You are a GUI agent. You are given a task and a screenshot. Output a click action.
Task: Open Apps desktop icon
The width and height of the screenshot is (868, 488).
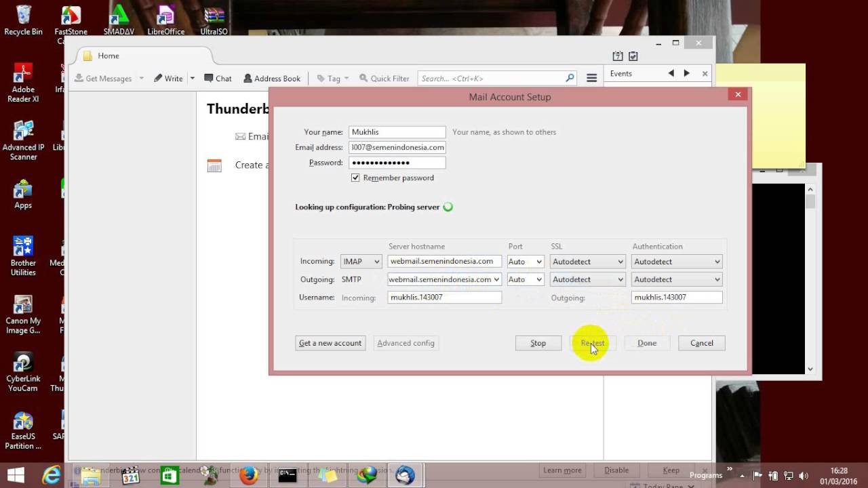pos(23,195)
